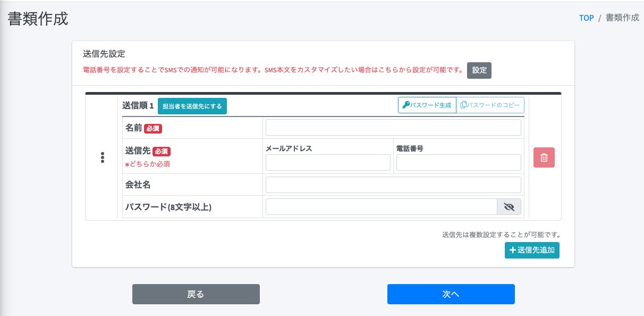Follow the TOP breadcrumb link
The width and height of the screenshot is (644, 316).
click(586, 18)
